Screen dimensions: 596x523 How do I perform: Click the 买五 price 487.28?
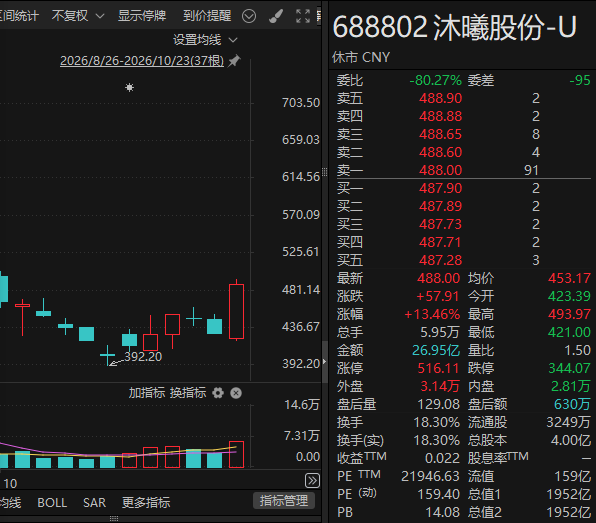click(441, 260)
